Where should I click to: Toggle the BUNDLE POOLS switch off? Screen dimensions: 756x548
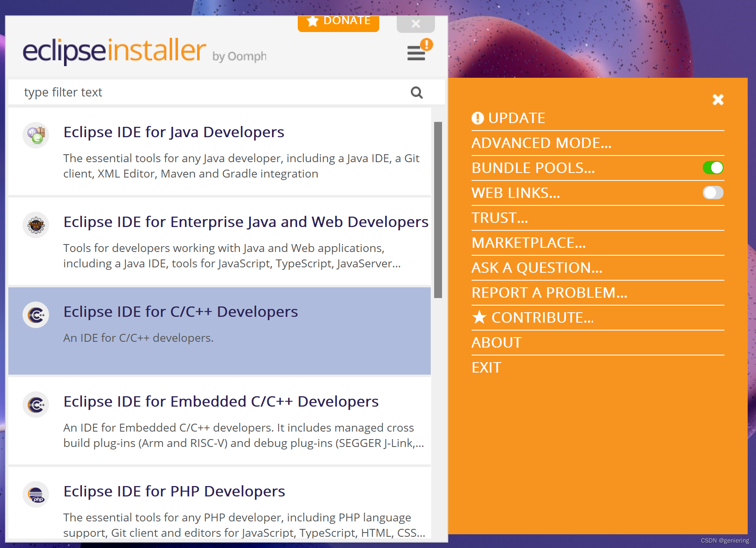point(713,168)
